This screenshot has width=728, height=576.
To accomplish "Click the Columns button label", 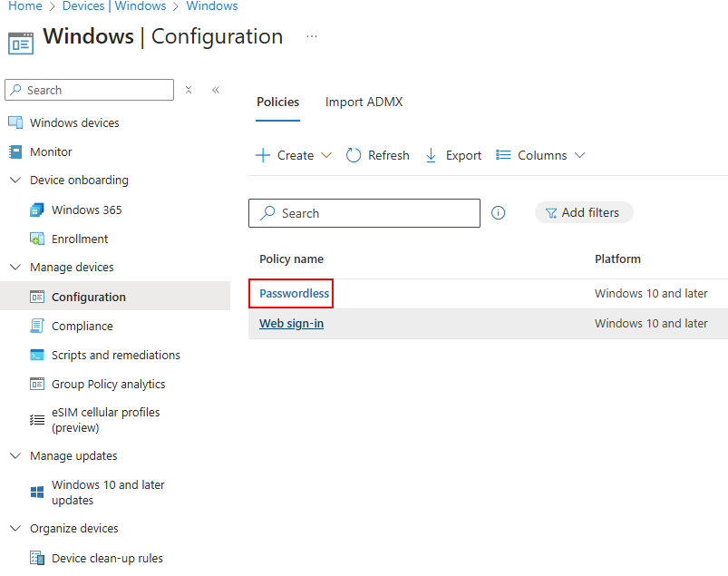I will coord(542,155).
